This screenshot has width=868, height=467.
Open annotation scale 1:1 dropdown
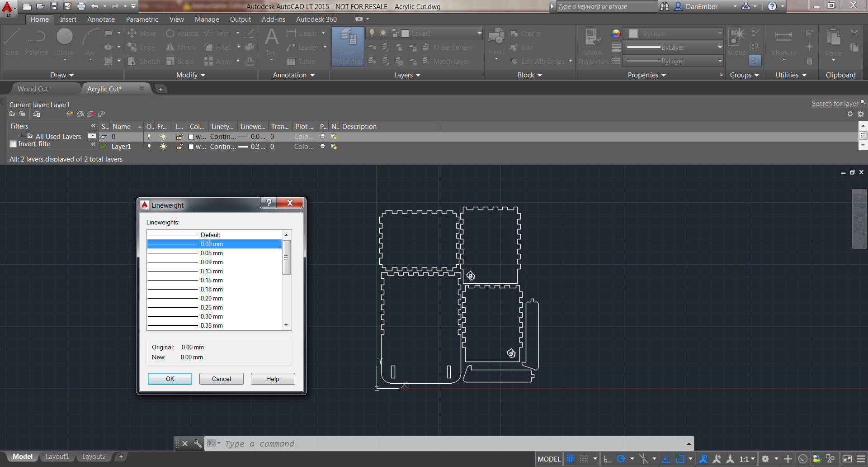click(747, 459)
